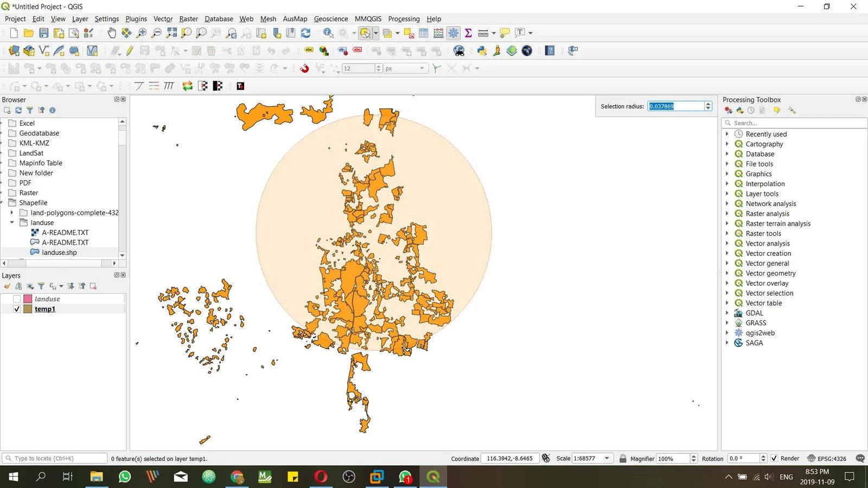Open the attribute table icon

tap(424, 33)
